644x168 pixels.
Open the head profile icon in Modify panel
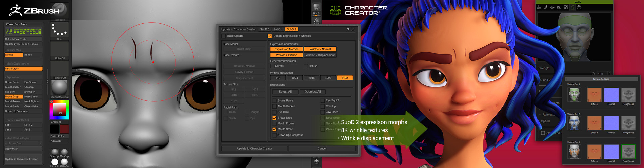[x=572, y=7]
